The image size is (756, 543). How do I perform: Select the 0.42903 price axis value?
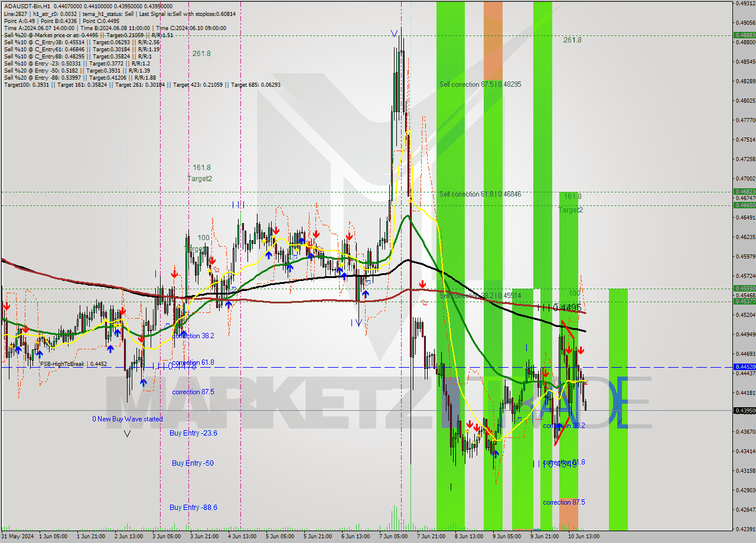745,490
